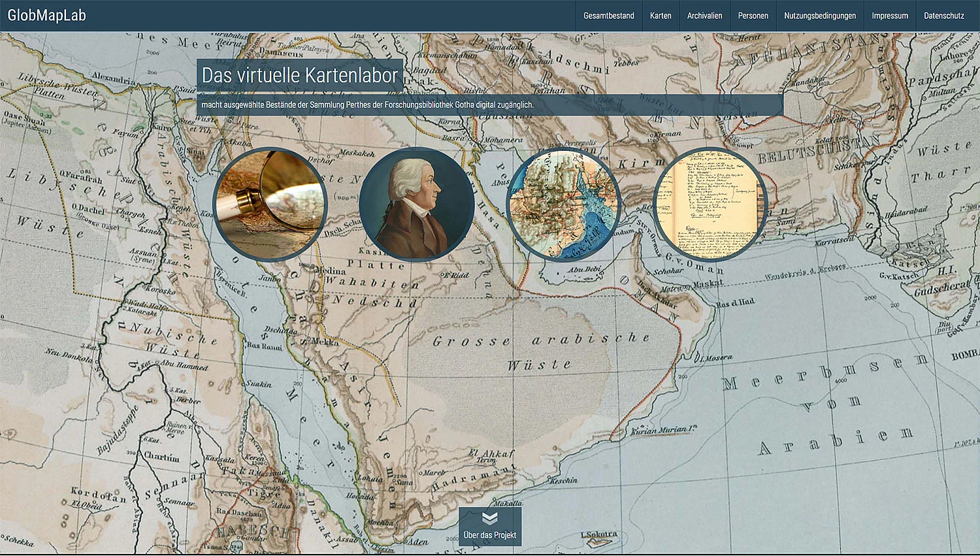The image size is (980, 556).
Task: Click the magnifying glass circle image
Action: pos(270,204)
